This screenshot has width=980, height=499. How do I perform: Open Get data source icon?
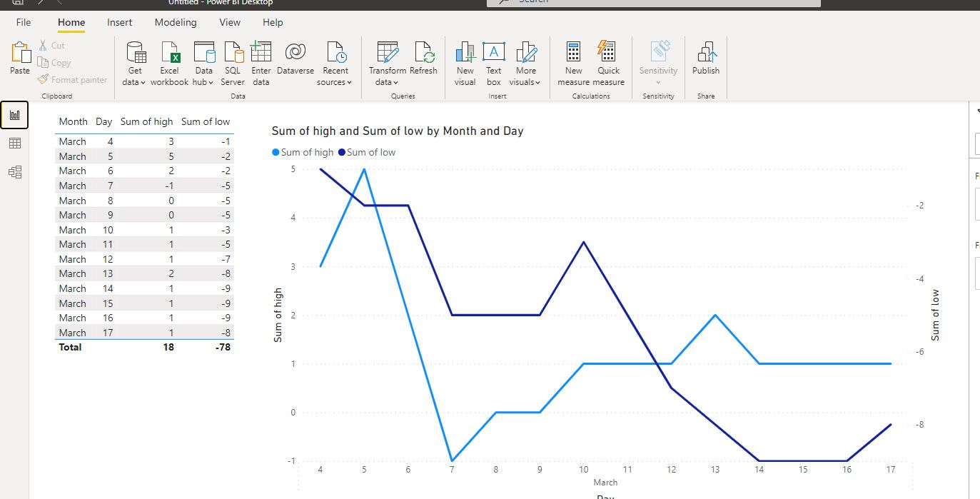click(135, 52)
